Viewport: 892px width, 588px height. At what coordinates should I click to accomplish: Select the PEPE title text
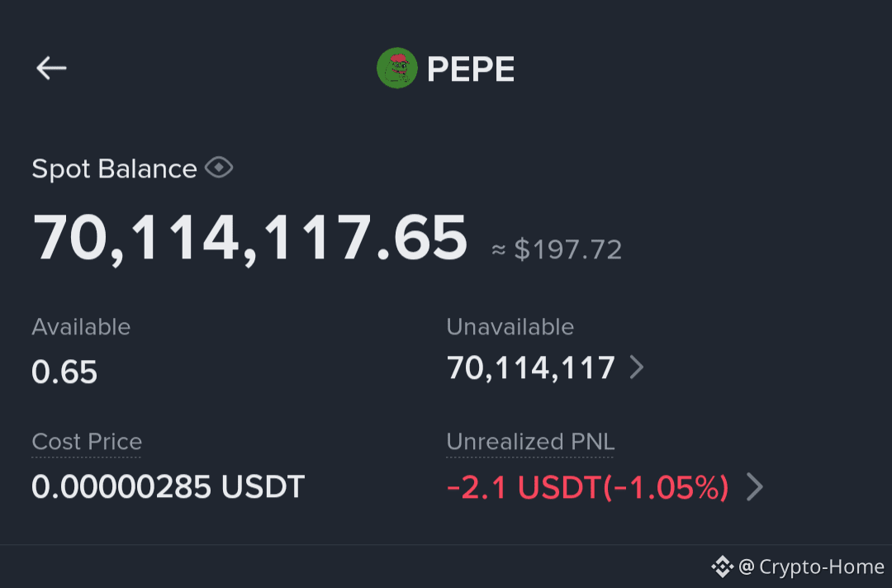[x=471, y=69]
